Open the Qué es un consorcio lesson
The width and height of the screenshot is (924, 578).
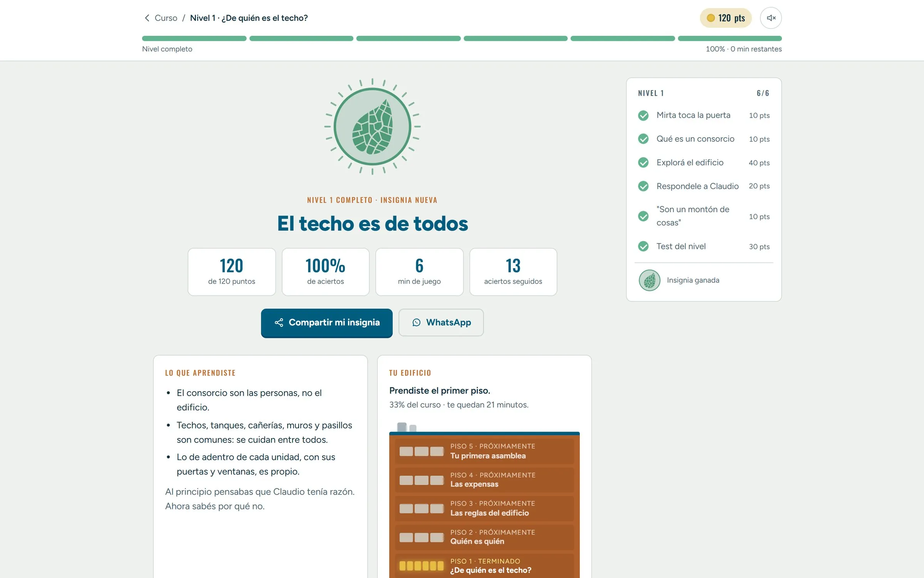pyautogui.click(x=704, y=139)
